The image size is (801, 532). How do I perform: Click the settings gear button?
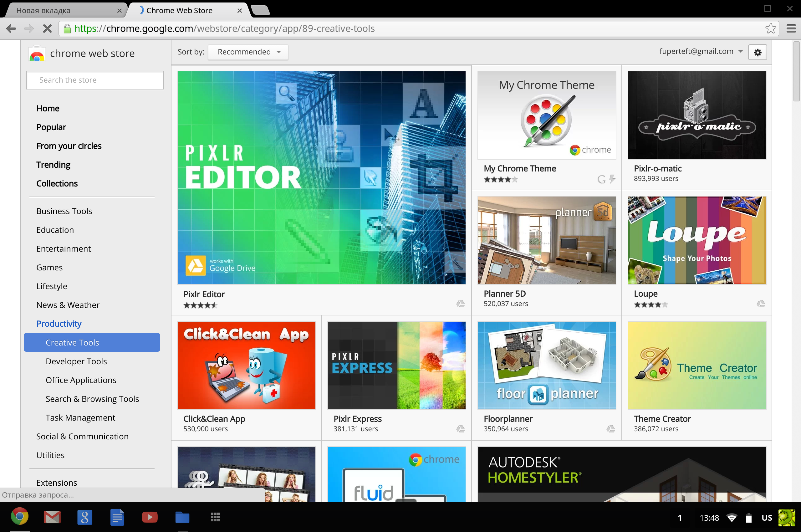coord(757,52)
